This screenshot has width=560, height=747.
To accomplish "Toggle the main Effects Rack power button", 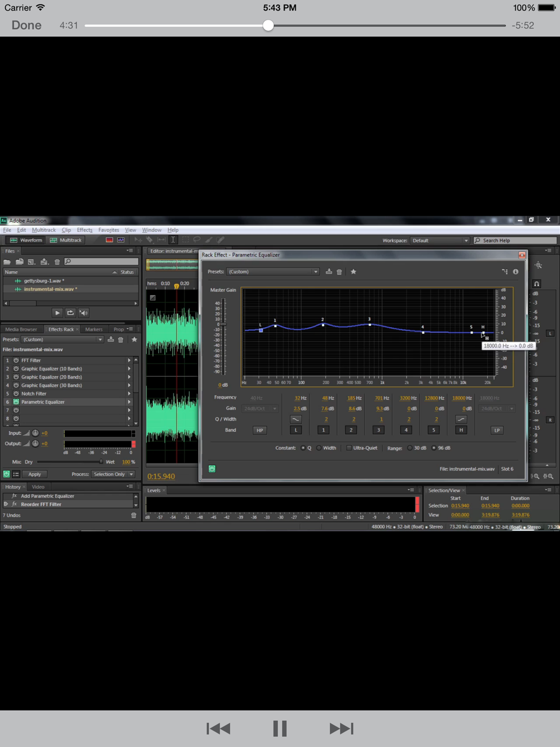I will point(6,474).
